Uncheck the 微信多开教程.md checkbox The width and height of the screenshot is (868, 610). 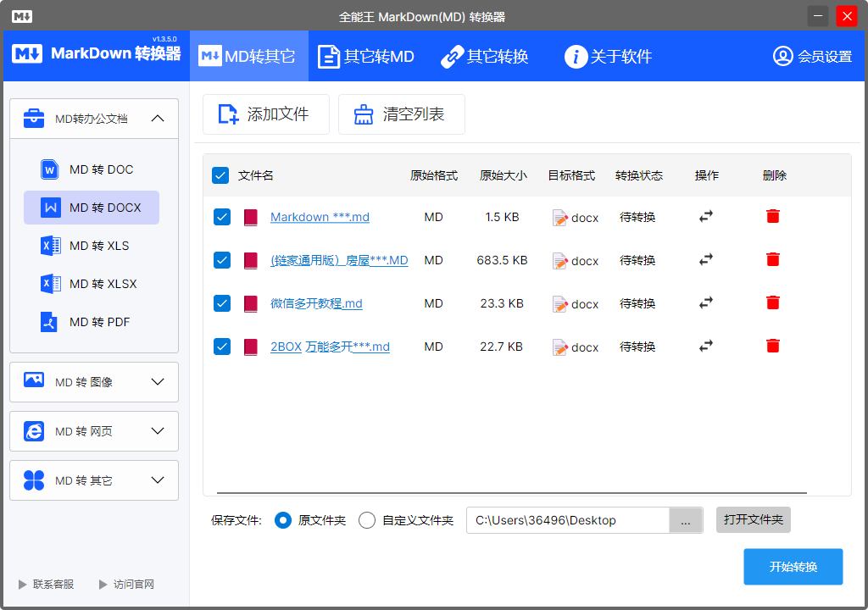coord(222,303)
